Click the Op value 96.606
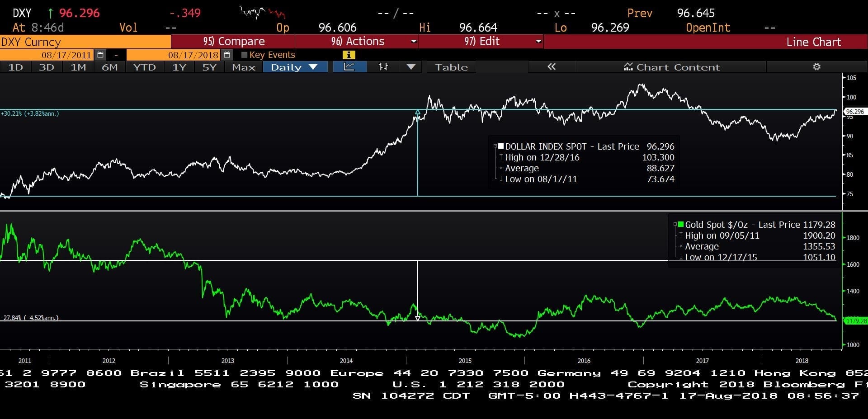The height and width of the screenshot is (419, 868). (x=337, y=28)
